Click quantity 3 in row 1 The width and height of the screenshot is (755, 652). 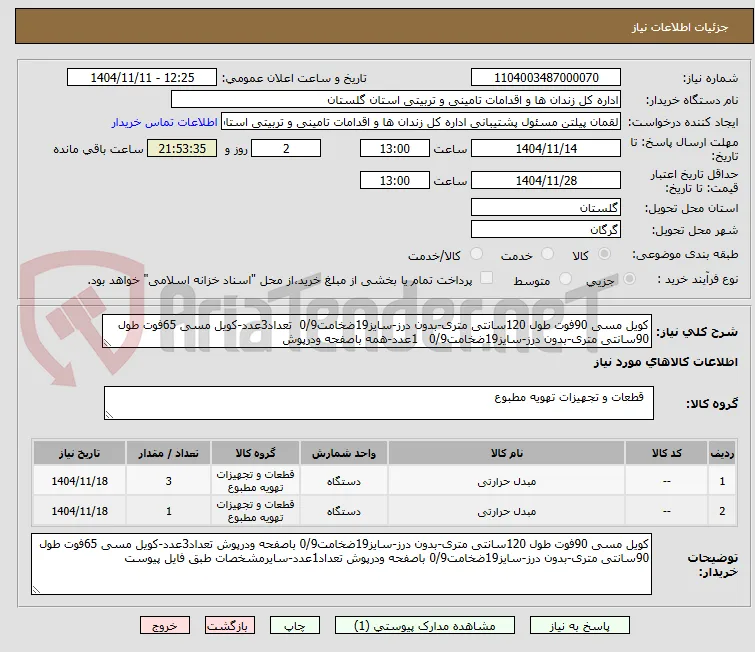pyautogui.click(x=169, y=481)
